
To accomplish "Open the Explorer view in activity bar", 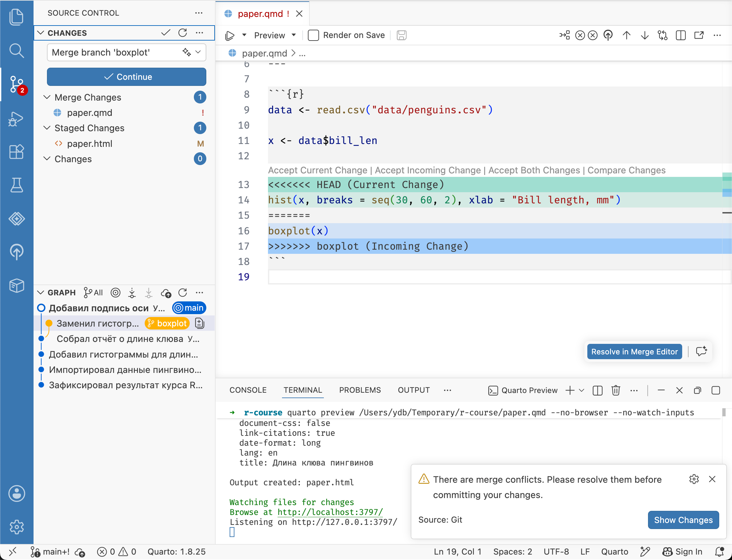I will coord(16,17).
